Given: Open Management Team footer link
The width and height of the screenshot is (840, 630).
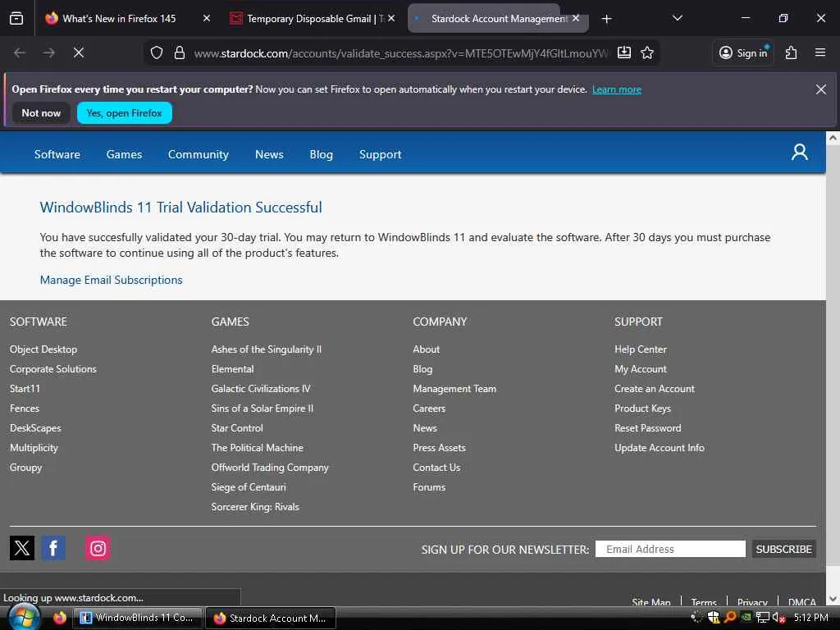Looking at the screenshot, I should (x=454, y=388).
